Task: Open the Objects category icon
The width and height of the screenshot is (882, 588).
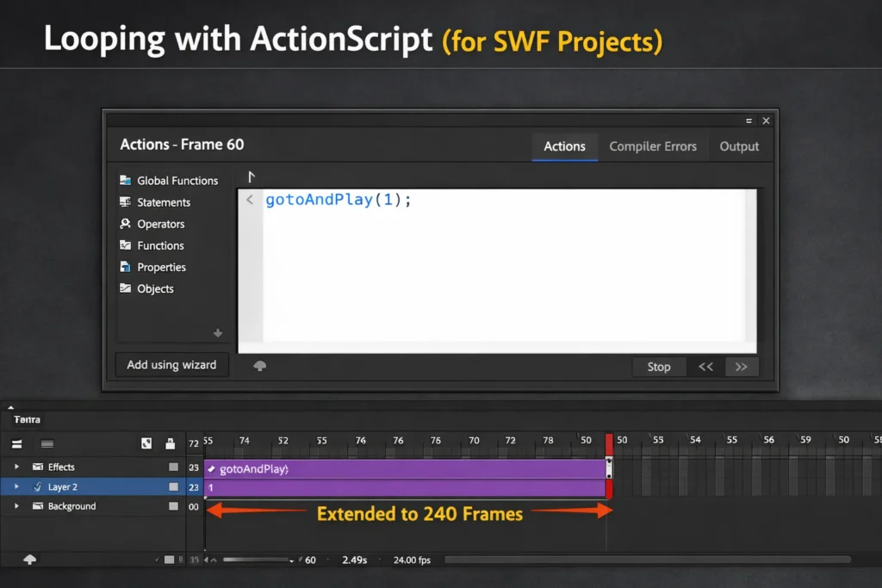Action: tap(125, 288)
